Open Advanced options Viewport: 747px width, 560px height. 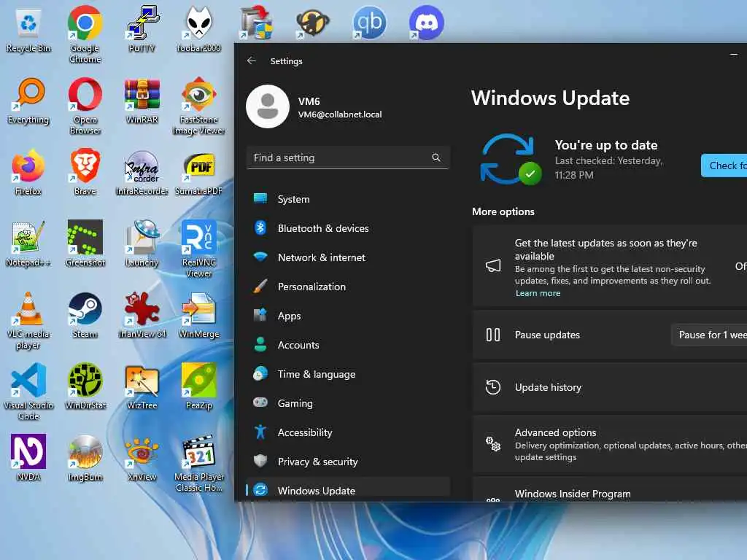(610, 444)
